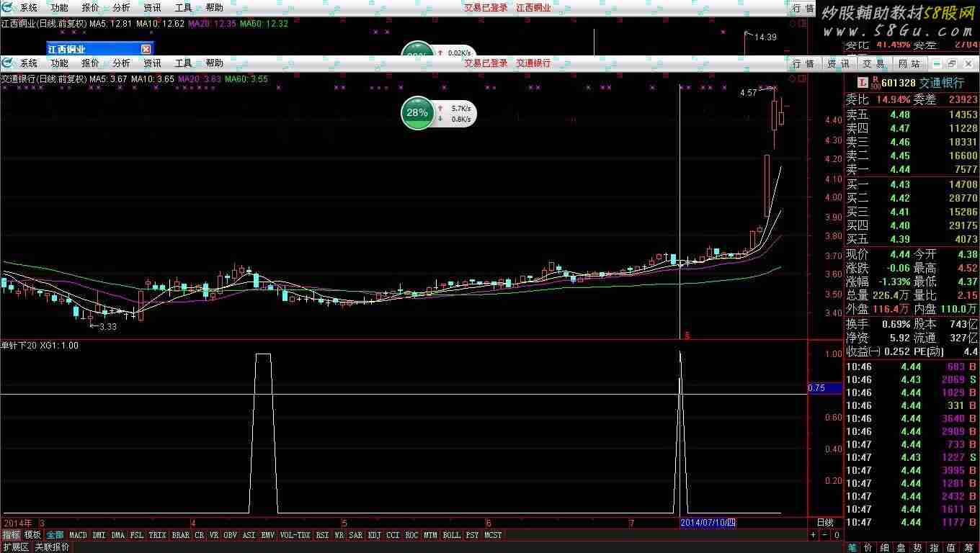The width and height of the screenshot is (980, 553).
Task: Minimize the 交通银行 window
Action: coord(937,64)
